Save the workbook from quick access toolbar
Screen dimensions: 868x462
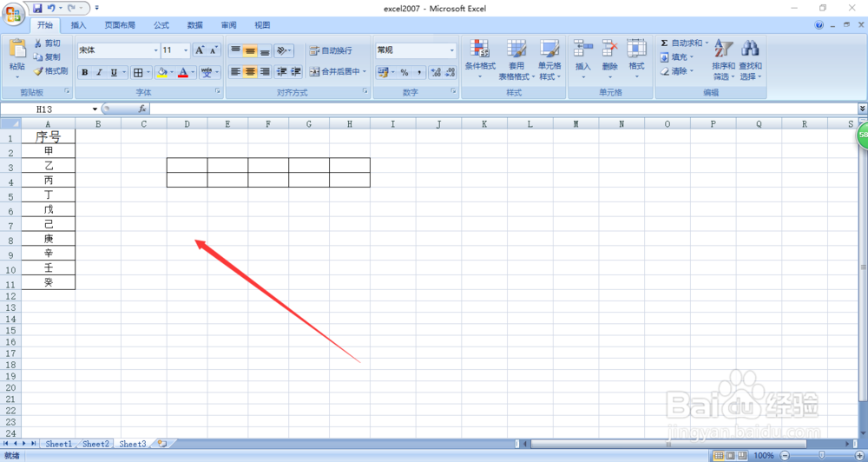[37, 9]
